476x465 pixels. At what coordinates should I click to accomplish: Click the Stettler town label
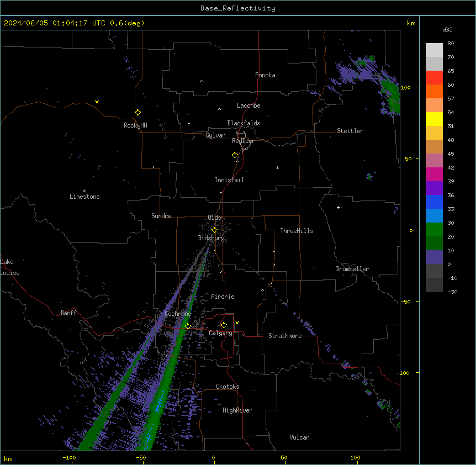point(350,131)
